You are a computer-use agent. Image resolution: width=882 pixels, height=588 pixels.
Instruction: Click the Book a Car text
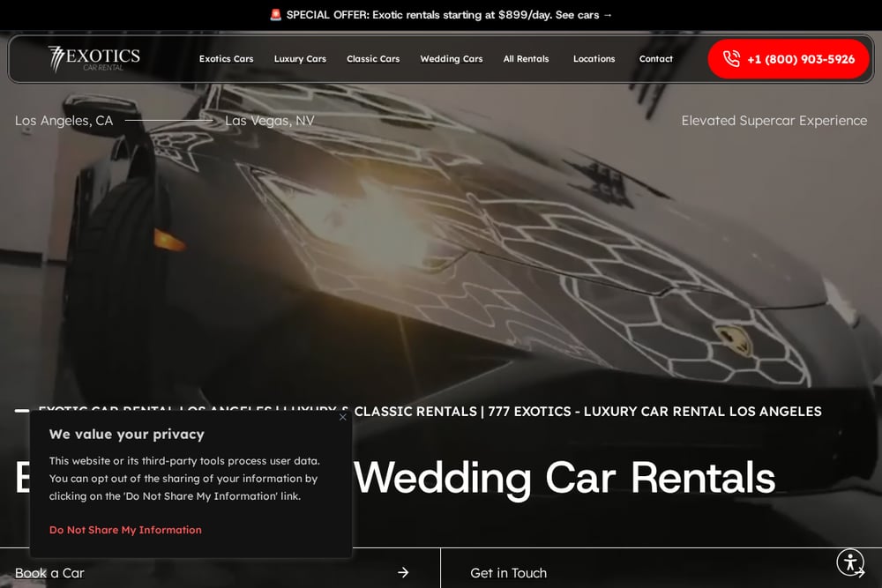click(x=49, y=573)
